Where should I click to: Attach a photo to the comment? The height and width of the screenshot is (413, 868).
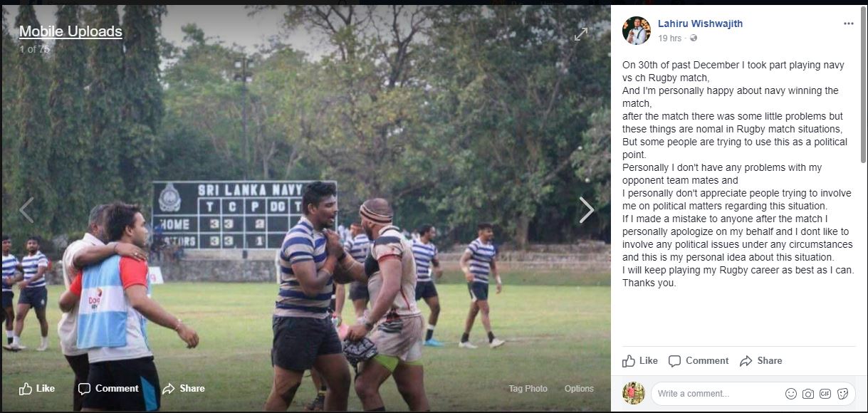point(808,393)
